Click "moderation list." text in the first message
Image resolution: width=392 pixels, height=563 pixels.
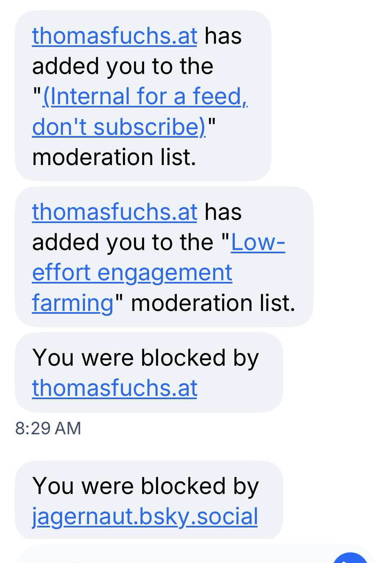114,157
